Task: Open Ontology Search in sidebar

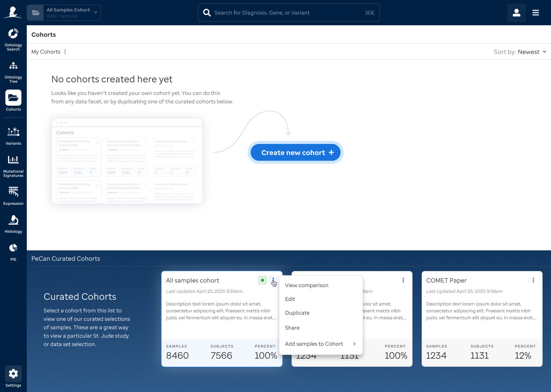Action: [13, 39]
